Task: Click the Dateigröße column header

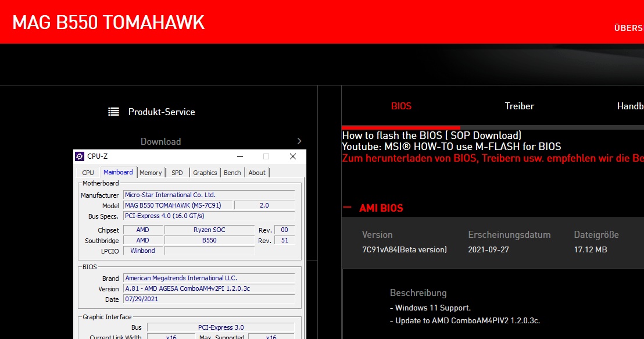Action: 596,235
